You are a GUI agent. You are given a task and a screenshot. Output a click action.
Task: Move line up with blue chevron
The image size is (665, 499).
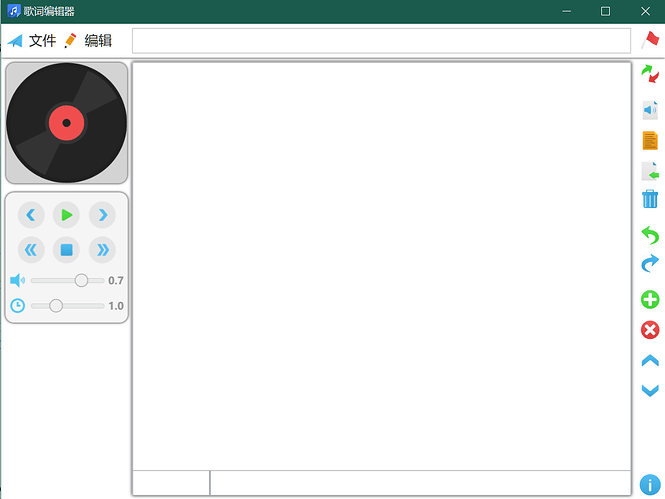(650, 361)
